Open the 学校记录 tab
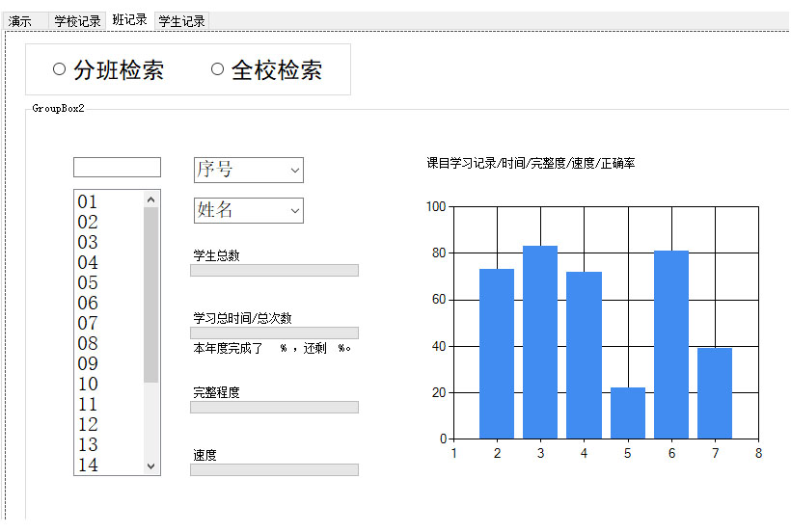The height and width of the screenshot is (532, 791). 77,20
